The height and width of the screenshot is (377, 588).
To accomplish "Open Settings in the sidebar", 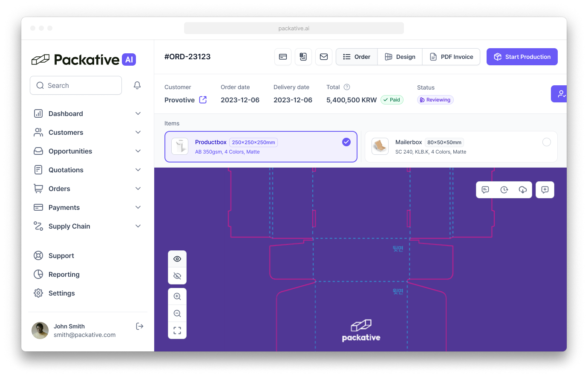I will click(x=88, y=293).
